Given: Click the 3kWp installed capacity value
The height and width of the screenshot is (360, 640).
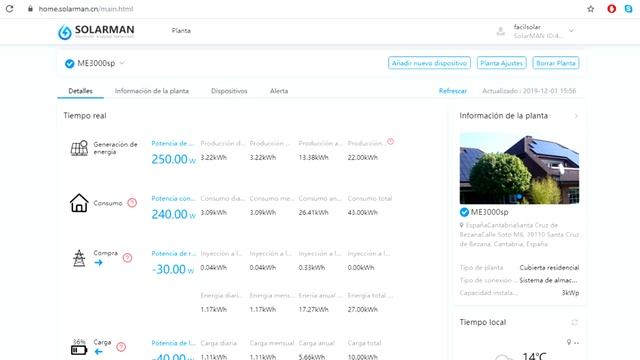Looking at the screenshot, I should click(570, 293).
